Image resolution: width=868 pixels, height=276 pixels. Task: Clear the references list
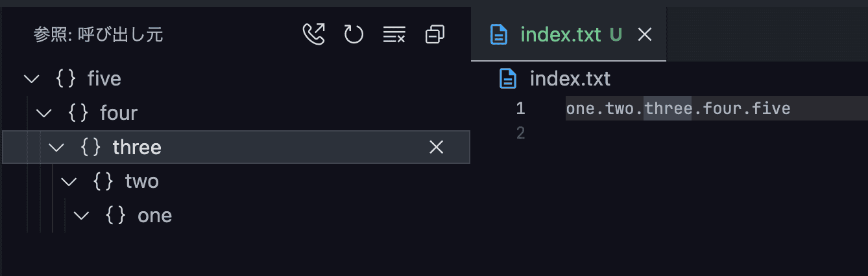(x=394, y=34)
